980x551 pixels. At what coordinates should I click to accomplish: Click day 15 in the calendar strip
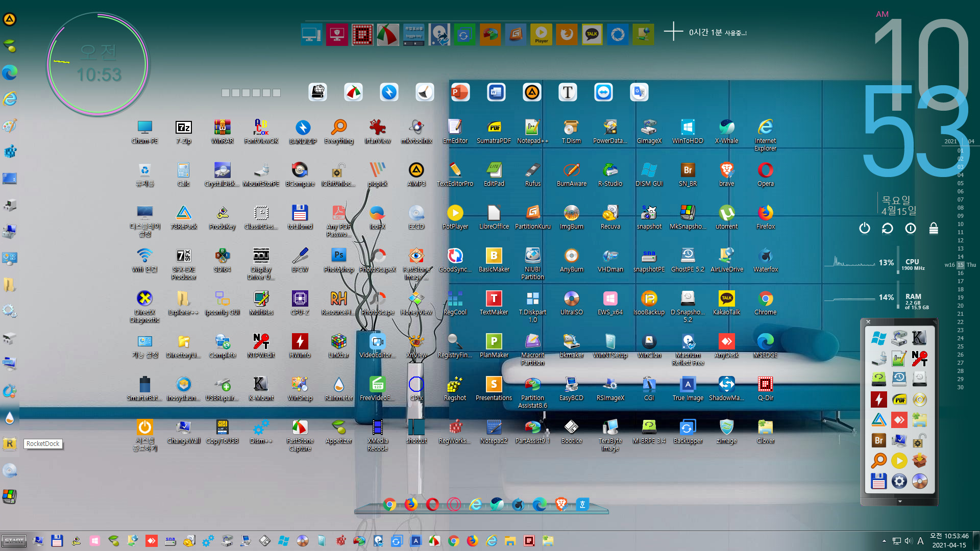(961, 265)
